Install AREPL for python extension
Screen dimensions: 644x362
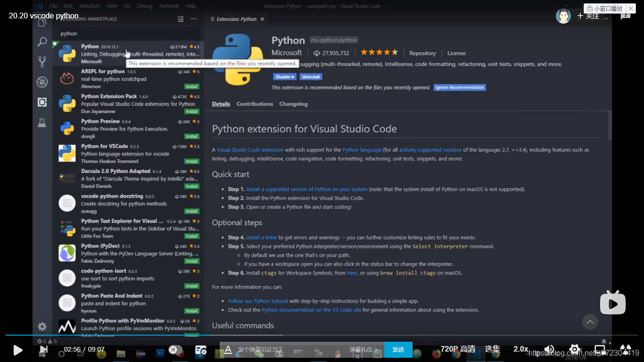191,87
